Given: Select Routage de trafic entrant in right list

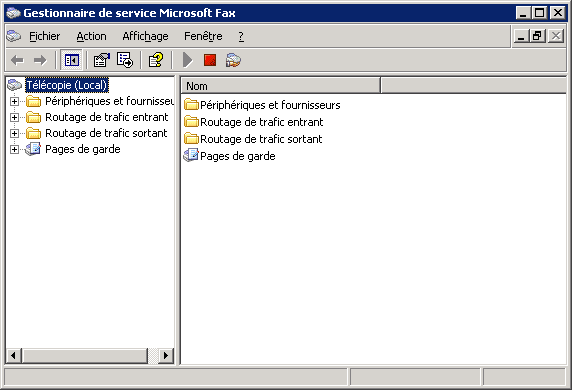Looking at the screenshot, I should (262, 122).
